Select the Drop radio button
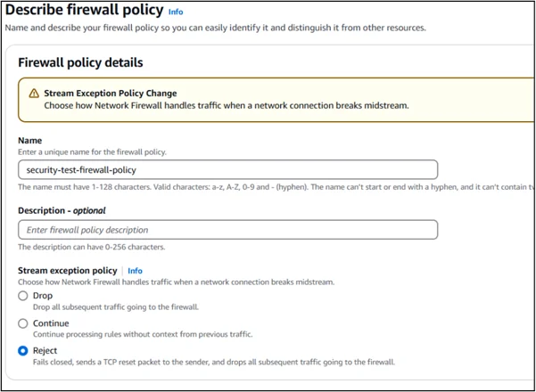The image size is (536, 392). coord(23,296)
